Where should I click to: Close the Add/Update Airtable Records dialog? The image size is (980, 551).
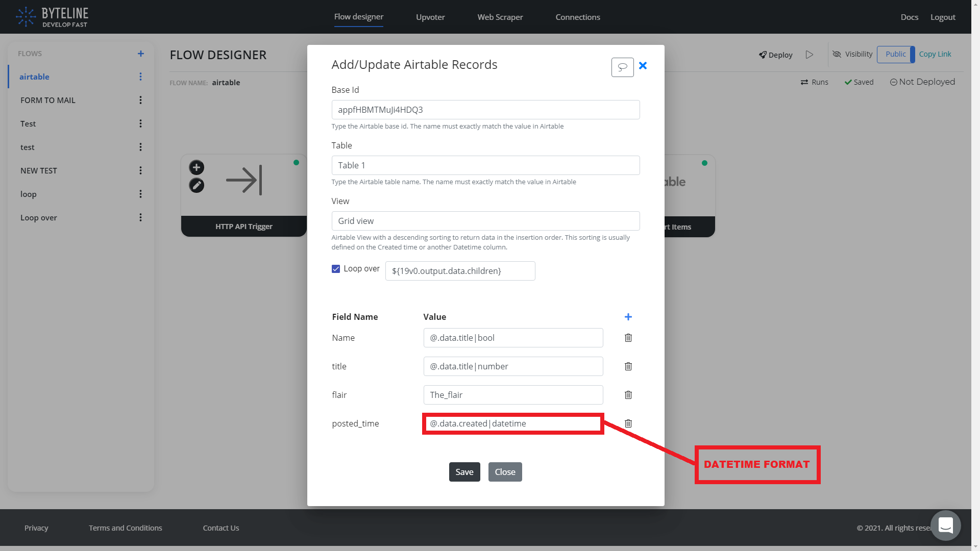(643, 65)
